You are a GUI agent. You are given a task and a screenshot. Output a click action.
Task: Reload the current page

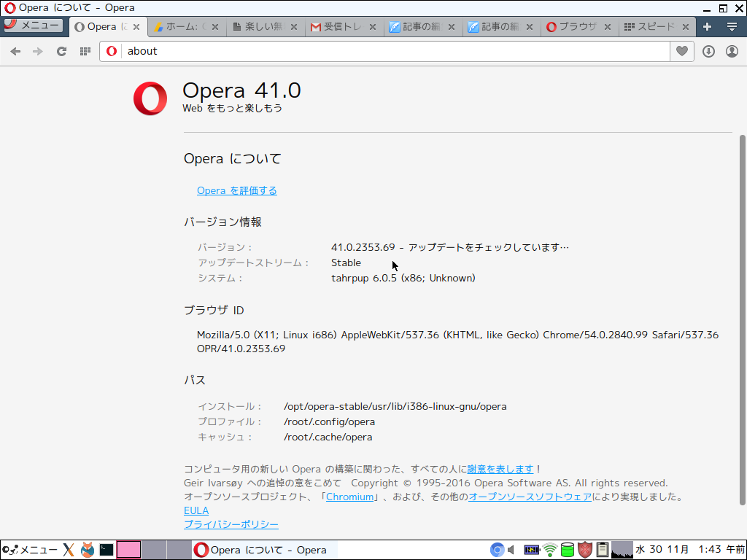click(x=61, y=52)
